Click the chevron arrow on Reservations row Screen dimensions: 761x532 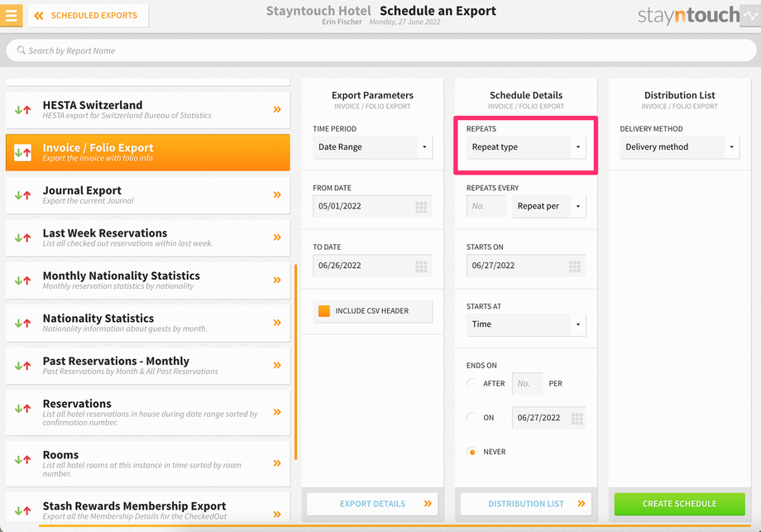[277, 412]
